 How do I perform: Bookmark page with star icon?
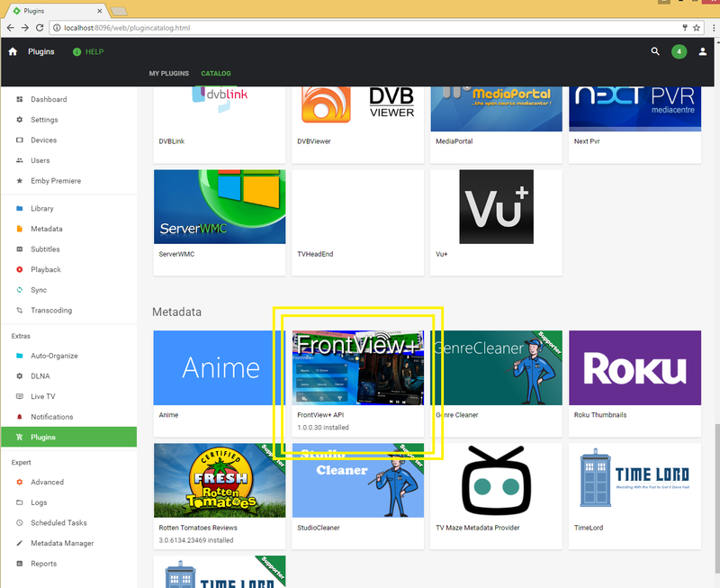click(697, 28)
